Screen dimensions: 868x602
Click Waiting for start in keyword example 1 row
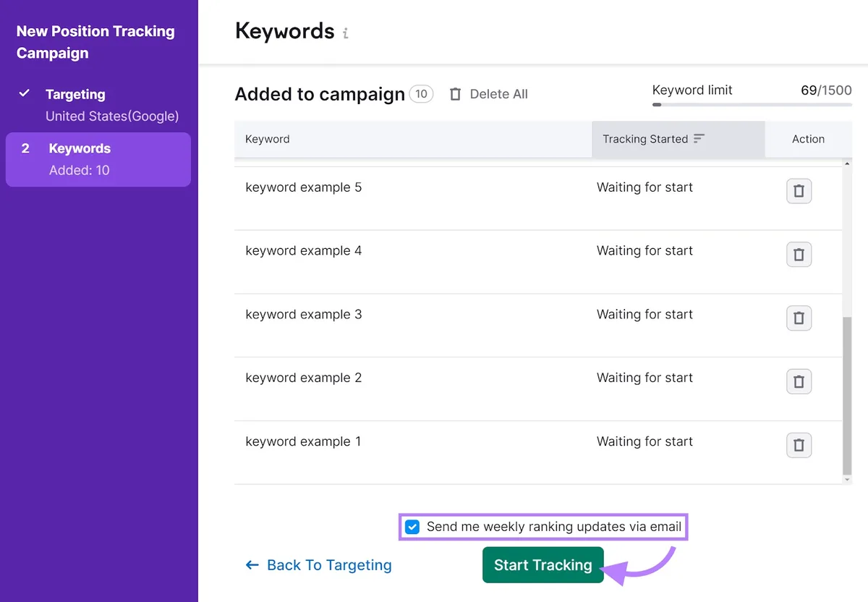coord(644,441)
